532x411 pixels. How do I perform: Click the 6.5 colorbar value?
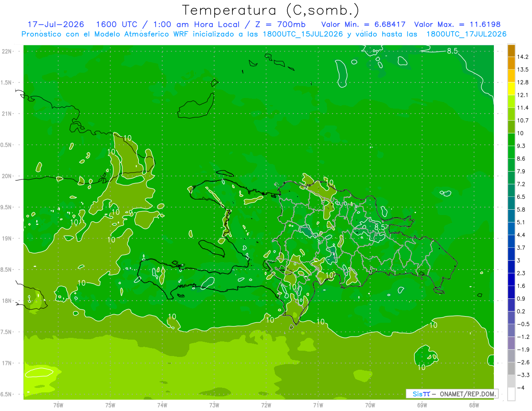click(x=521, y=197)
